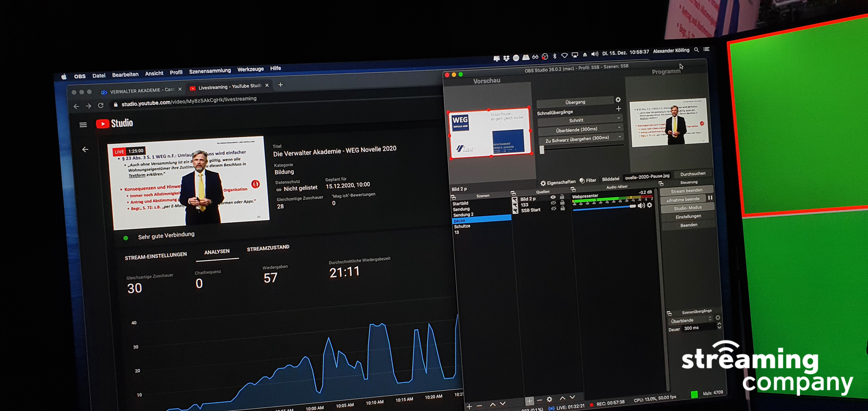Toggle Studio-Modus in the Steuerung panel
Screen dimensions: 868x411
pos(687,208)
